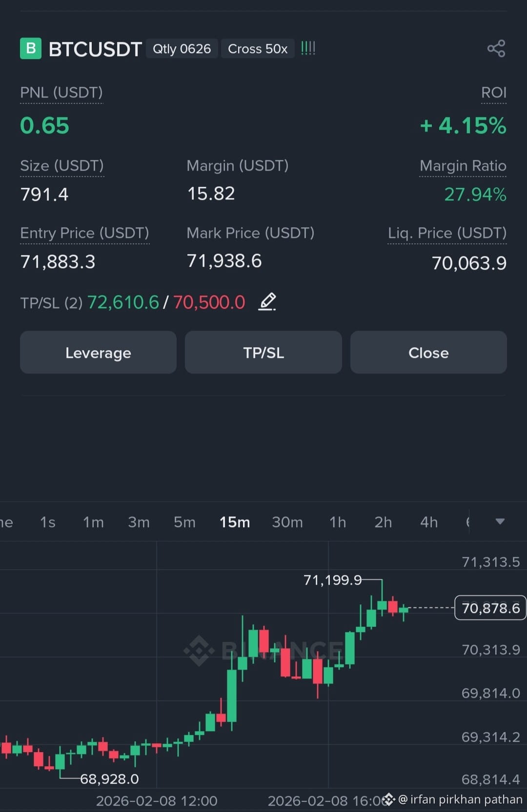Open the Cross 50x margin mode tag

pos(258,49)
